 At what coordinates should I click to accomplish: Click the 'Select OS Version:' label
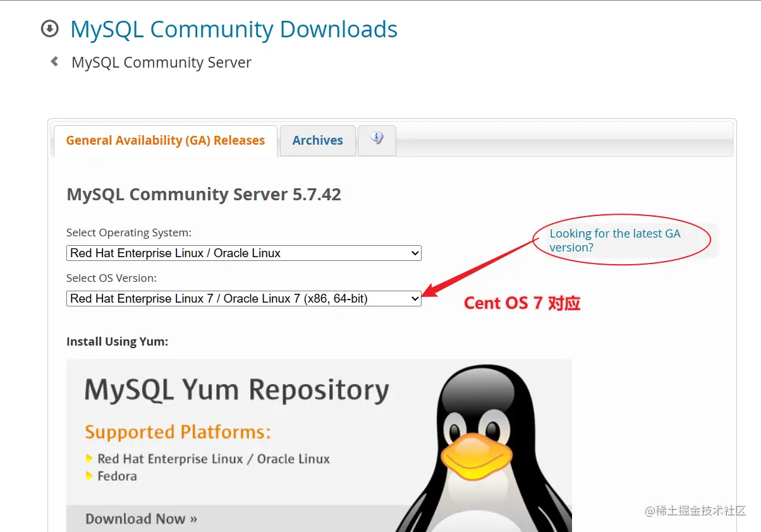(x=111, y=278)
